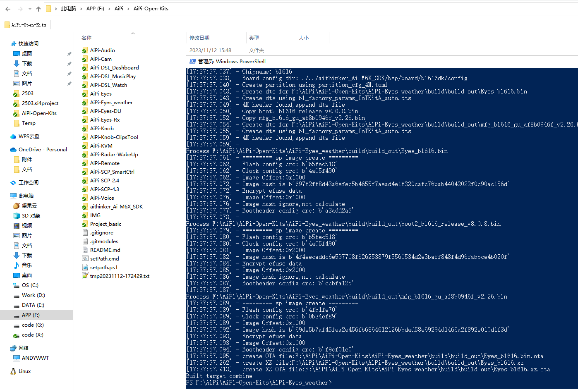Screen dimensions: 578x392
Task: Go up one folder level arrow
Action: (38, 9)
